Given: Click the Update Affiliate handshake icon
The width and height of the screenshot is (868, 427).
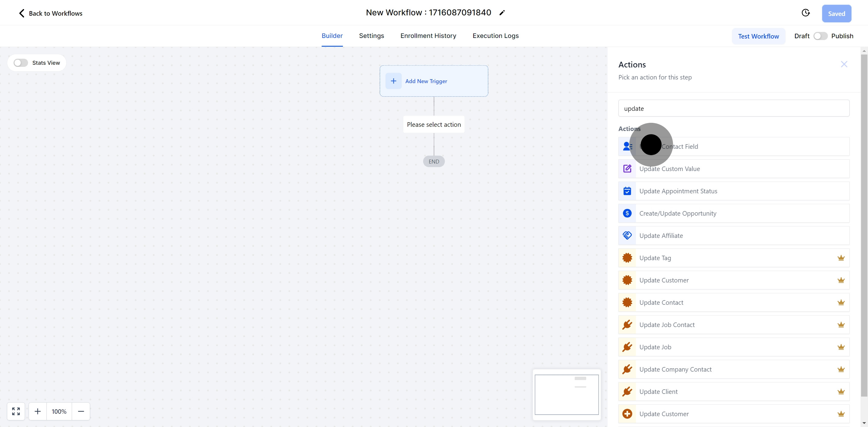Looking at the screenshot, I should tap(627, 235).
